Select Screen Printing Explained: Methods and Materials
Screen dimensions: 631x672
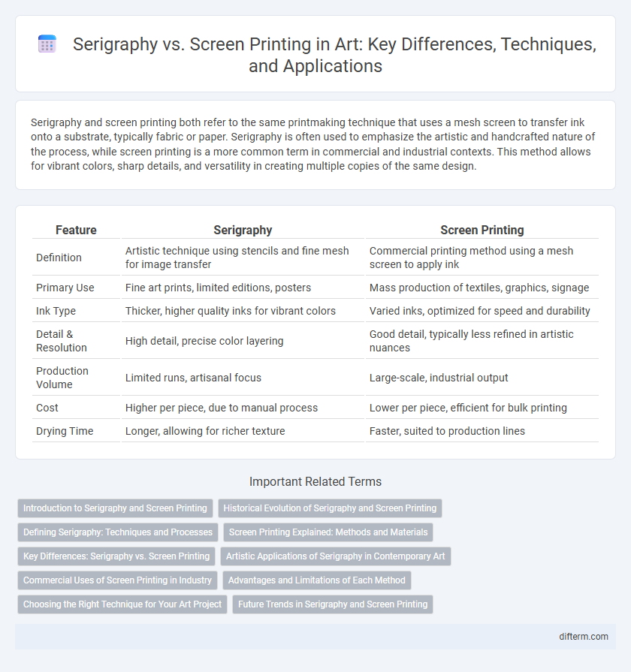pyautogui.click(x=328, y=532)
